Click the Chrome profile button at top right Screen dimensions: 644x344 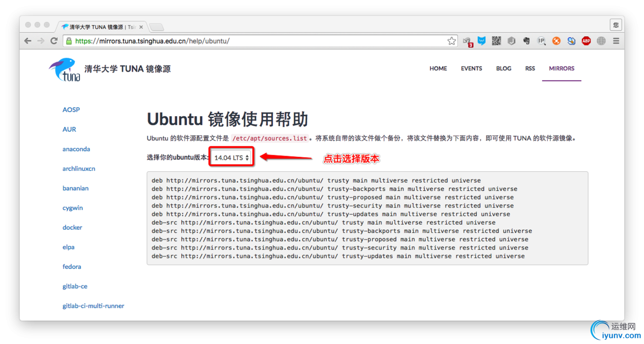[616, 24]
